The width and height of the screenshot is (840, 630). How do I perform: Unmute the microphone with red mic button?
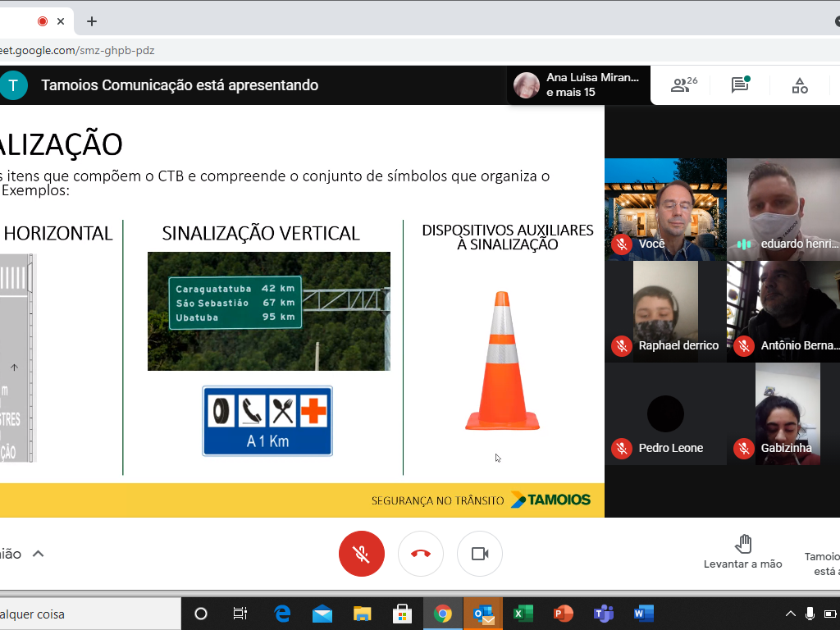[x=362, y=554]
